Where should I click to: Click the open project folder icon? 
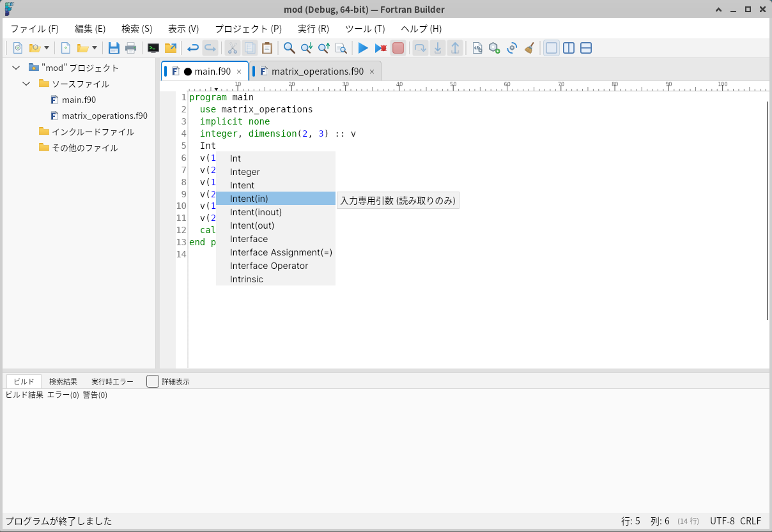[35, 48]
